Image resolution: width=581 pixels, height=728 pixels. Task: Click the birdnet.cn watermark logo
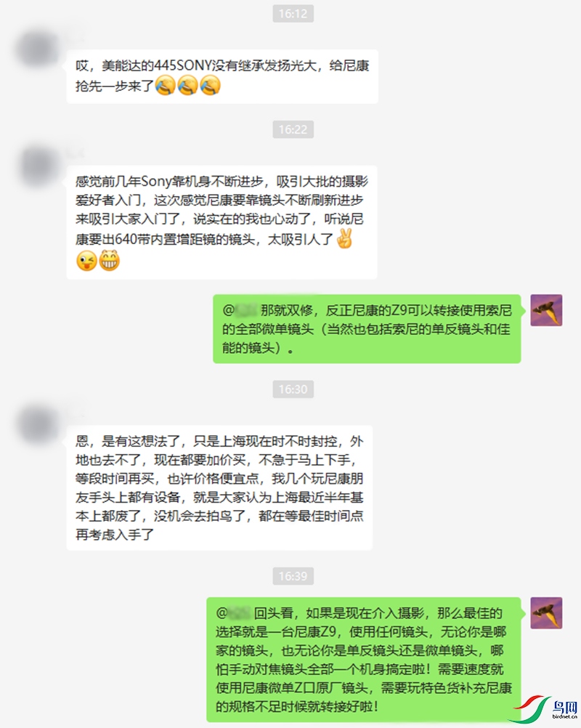[547, 708]
